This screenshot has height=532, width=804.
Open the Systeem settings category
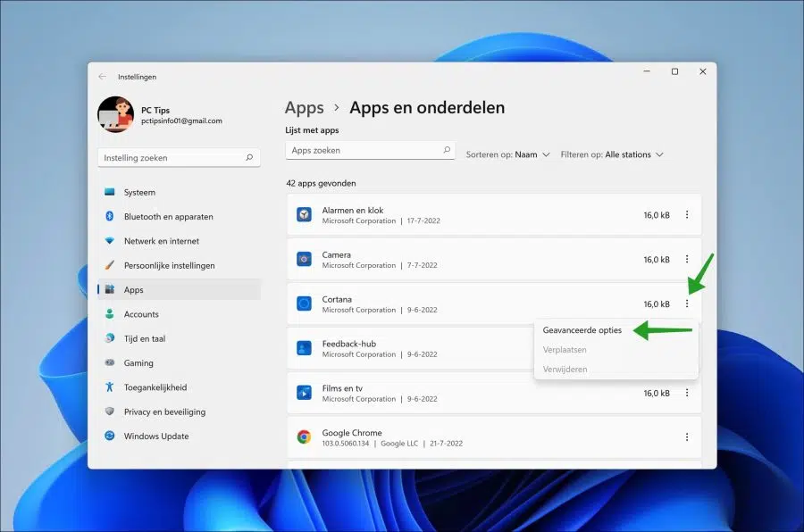point(179,192)
